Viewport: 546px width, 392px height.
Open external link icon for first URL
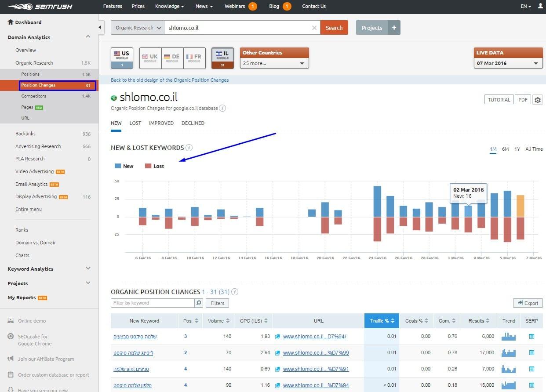click(x=277, y=337)
